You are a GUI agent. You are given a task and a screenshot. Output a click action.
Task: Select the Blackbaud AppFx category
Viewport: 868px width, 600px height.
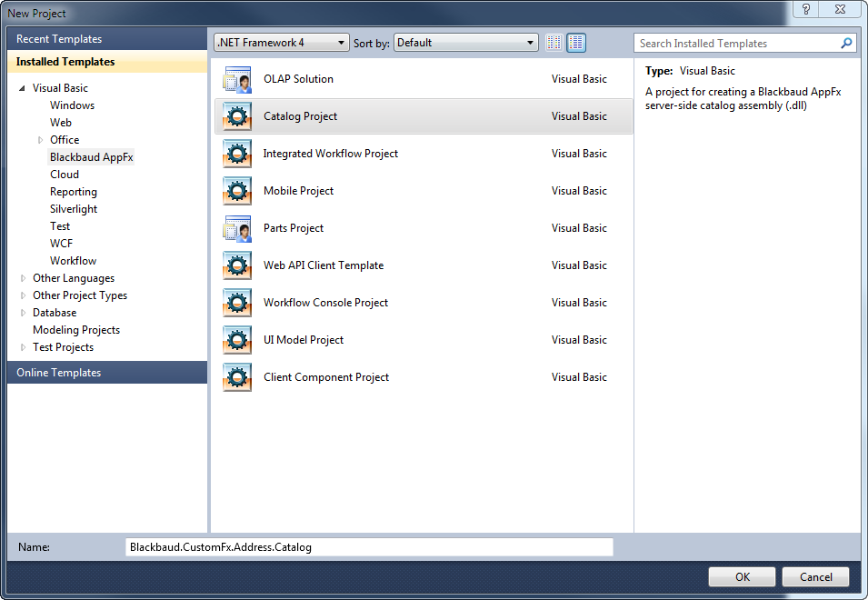[91, 157]
